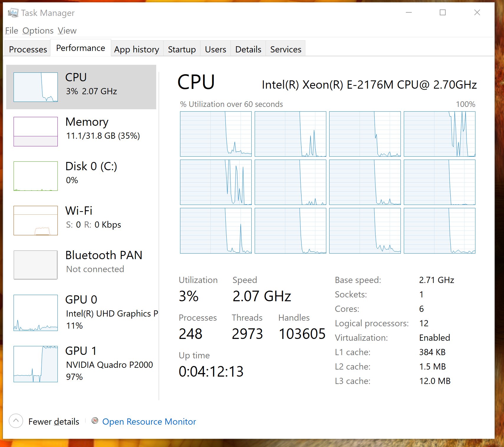Select Intel(R) UHD Graphics GPU 0 entry
Screen dimensions: 504x447
81,313
